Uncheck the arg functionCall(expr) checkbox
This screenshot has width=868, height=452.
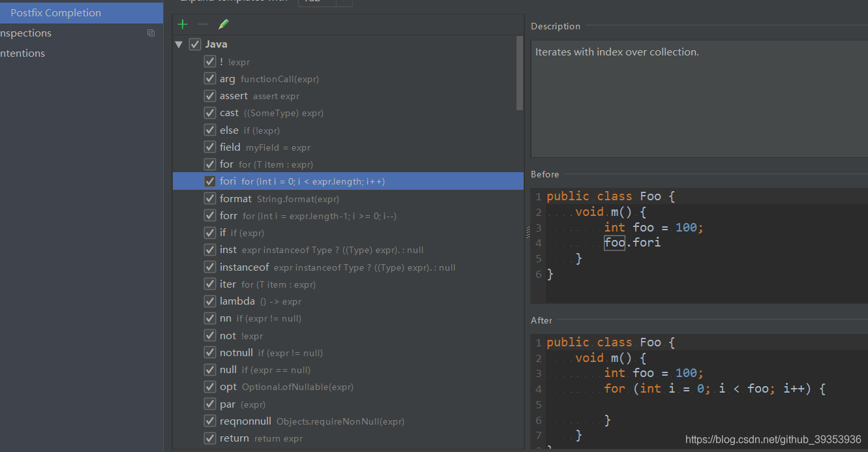click(x=210, y=78)
